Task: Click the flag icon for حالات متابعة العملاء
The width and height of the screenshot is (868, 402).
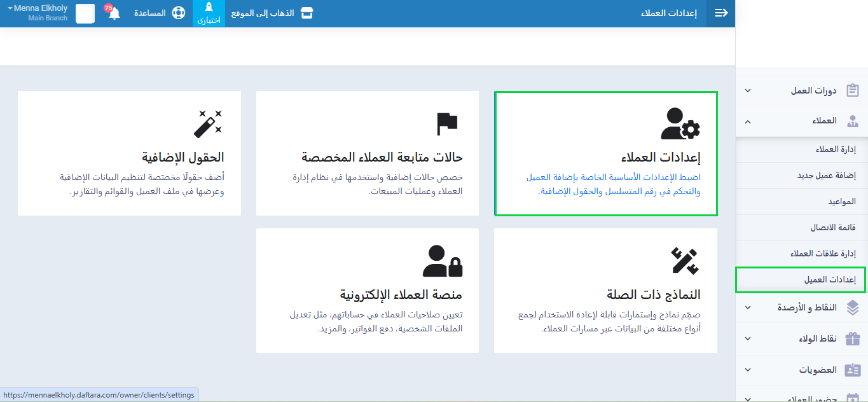Action: (x=447, y=123)
